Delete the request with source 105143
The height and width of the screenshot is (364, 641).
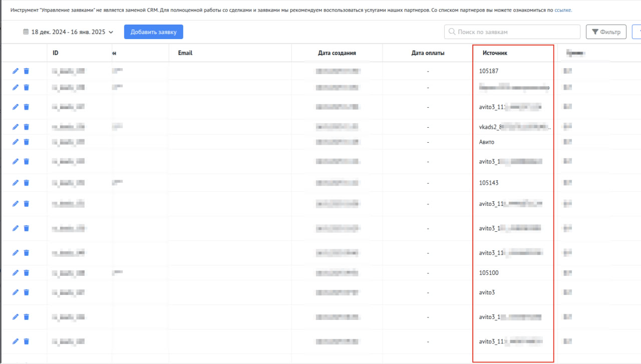(27, 183)
